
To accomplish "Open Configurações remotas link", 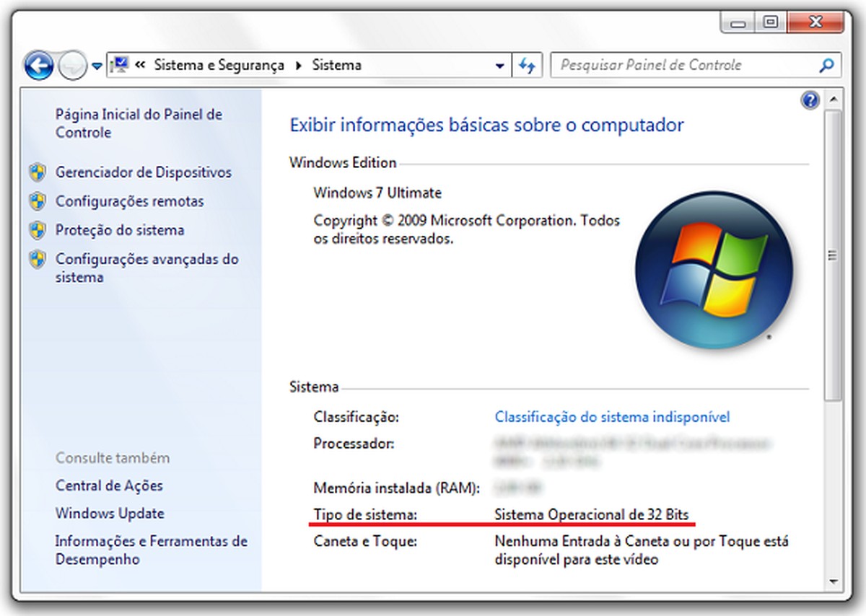I will click(130, 201).
